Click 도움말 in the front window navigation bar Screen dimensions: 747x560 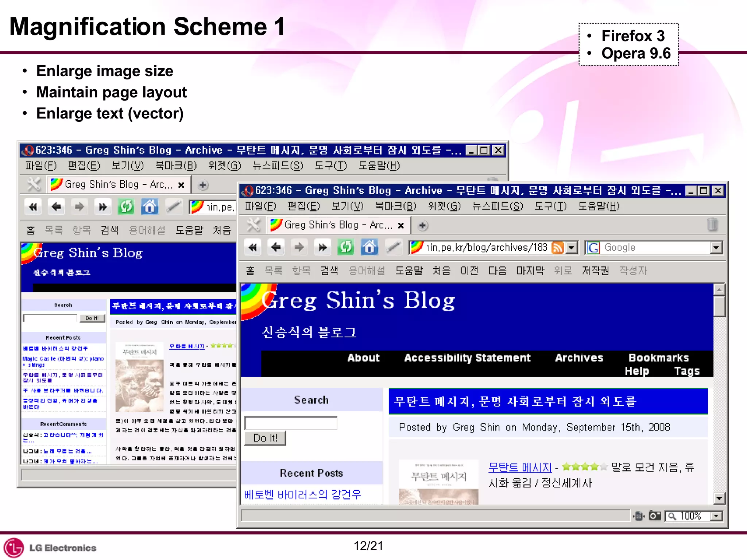[x=409, y=271]
